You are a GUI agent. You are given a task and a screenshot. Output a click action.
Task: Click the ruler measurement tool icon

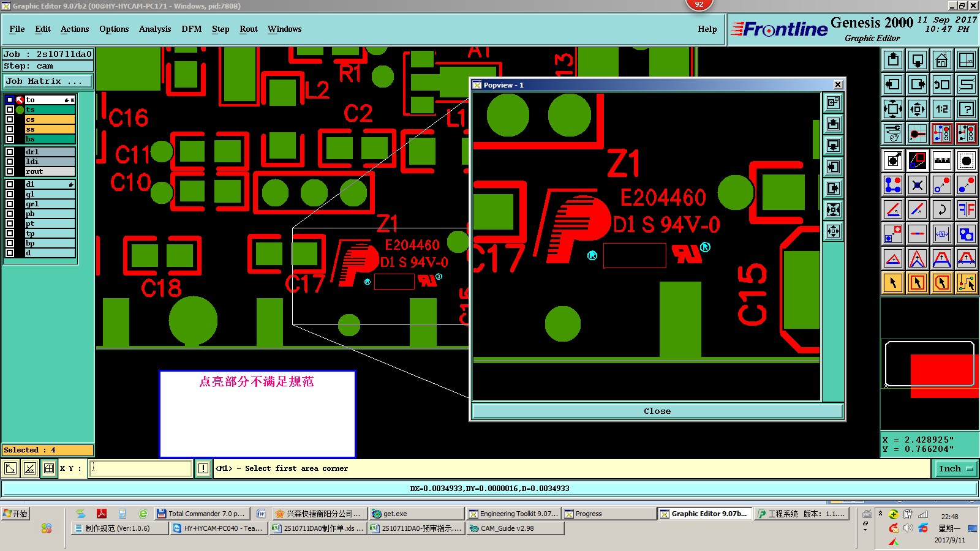click(x=942, y=161)
